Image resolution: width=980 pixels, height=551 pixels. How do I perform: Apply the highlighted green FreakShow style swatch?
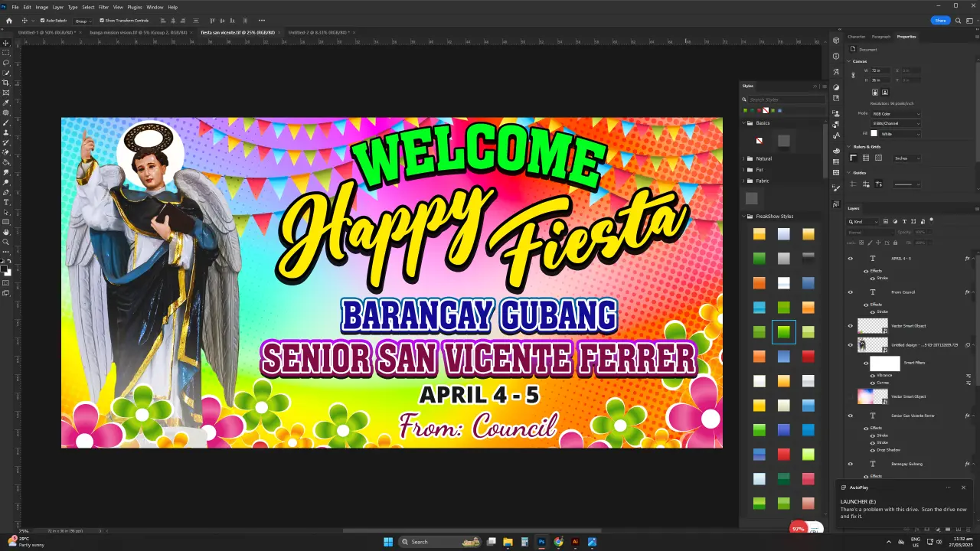point(784,331)
